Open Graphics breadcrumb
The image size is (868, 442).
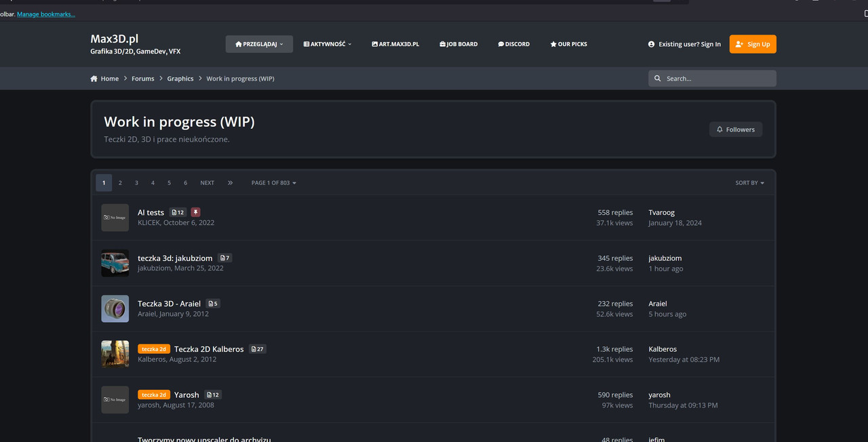(x=180, y=79)
